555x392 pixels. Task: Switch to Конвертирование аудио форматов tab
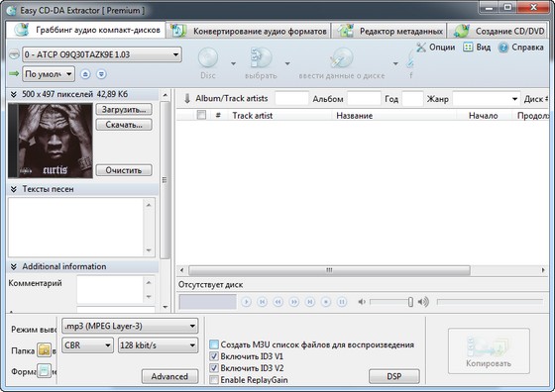(249, 31)
